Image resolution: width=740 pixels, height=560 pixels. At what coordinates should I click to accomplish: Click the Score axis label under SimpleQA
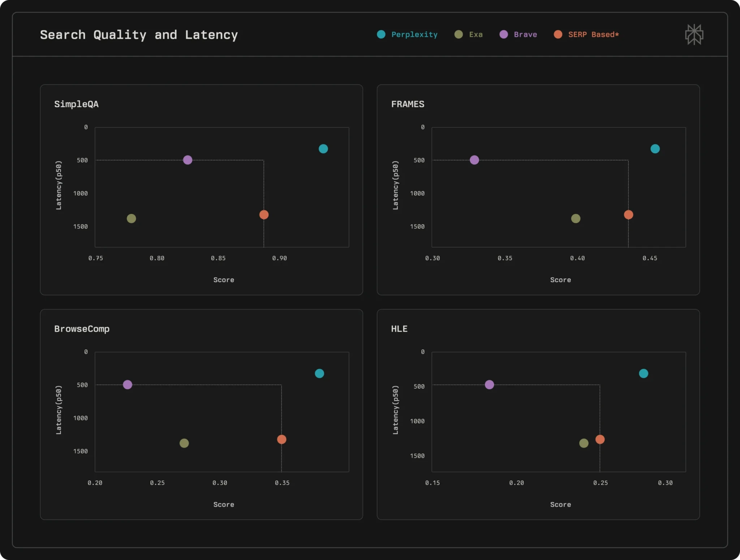[223, 279]
